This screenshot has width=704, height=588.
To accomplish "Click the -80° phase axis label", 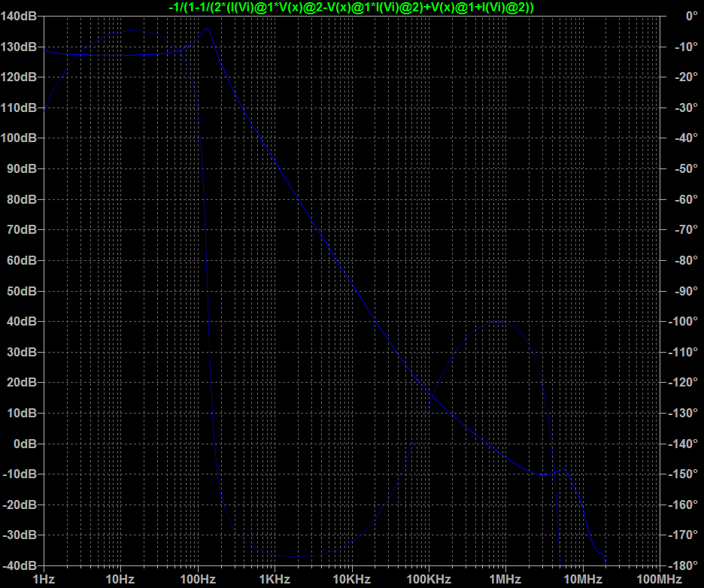I will coord(686,260).
